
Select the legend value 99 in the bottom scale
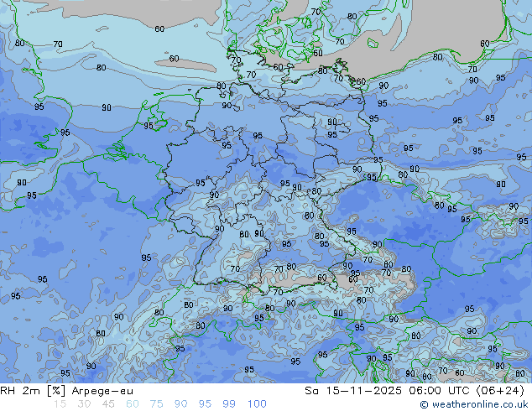pyautogui.click(x=229, y=404)
